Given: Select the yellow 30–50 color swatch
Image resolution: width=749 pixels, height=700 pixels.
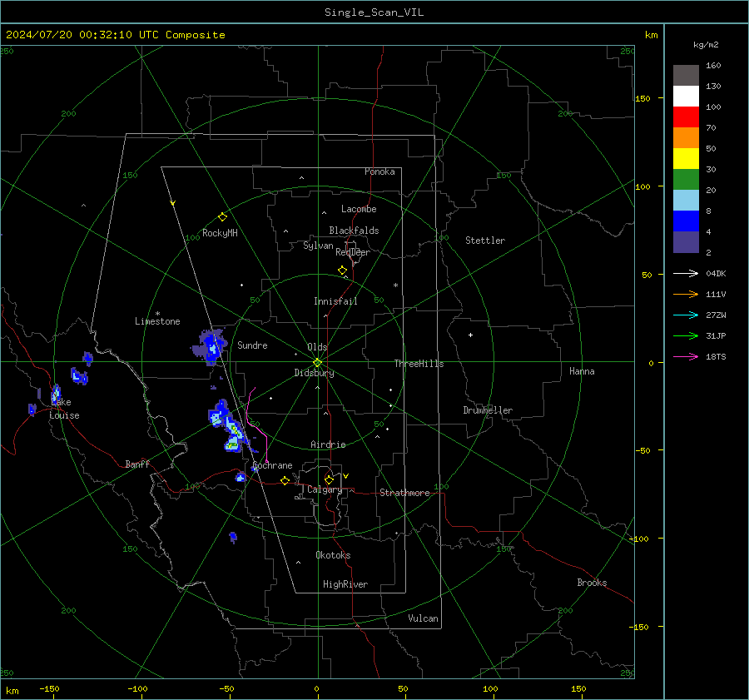Looking at the screenshot, I should 686,159.
